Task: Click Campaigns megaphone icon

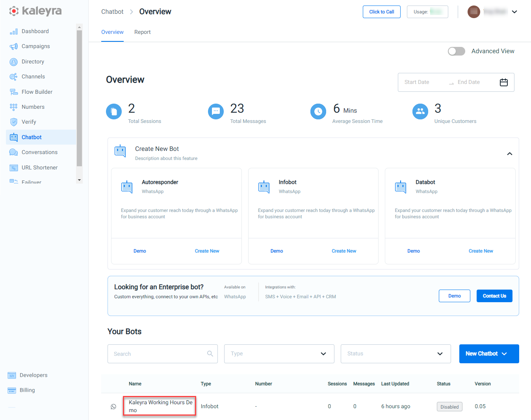Action: [x=14, y=46]
